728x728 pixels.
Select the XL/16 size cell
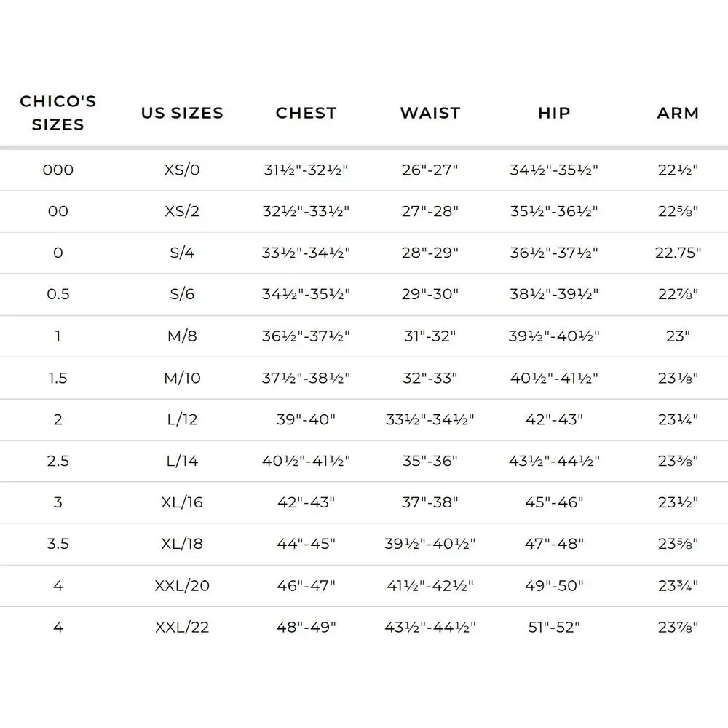pos(182,502)
